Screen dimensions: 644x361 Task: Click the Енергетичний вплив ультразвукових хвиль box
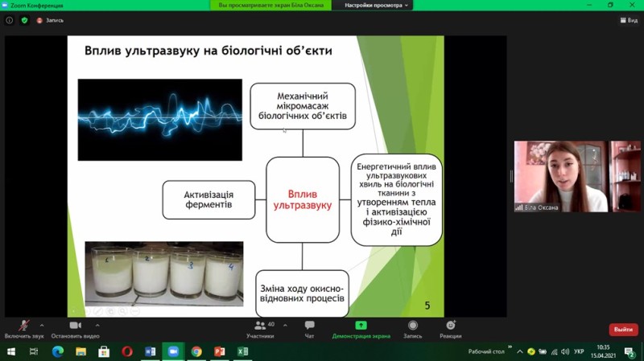(396, 199)
